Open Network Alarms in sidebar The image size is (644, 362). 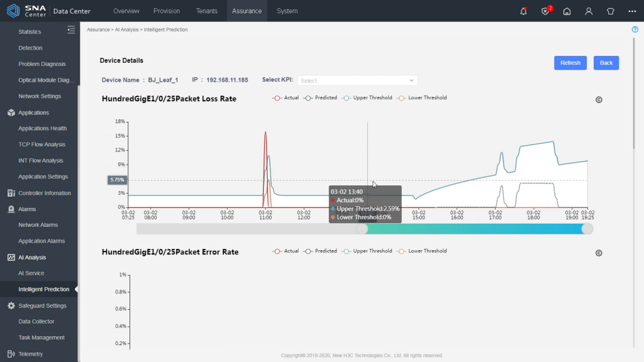(x=40, y=225)
